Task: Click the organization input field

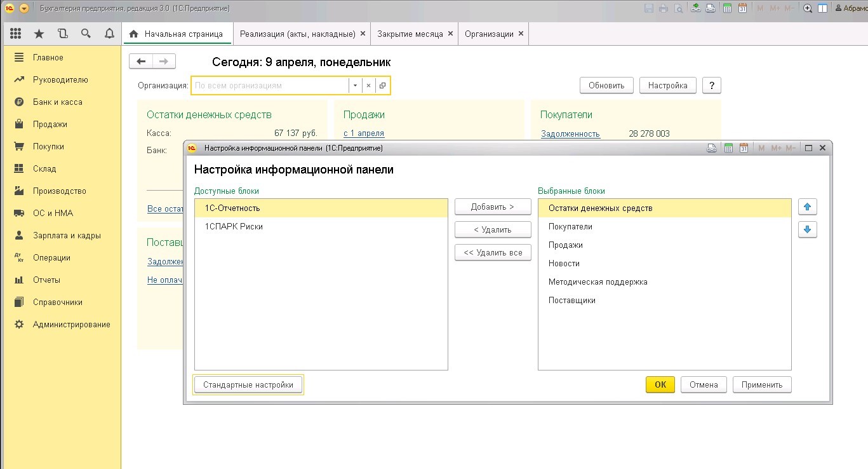Action: point(270,85)
